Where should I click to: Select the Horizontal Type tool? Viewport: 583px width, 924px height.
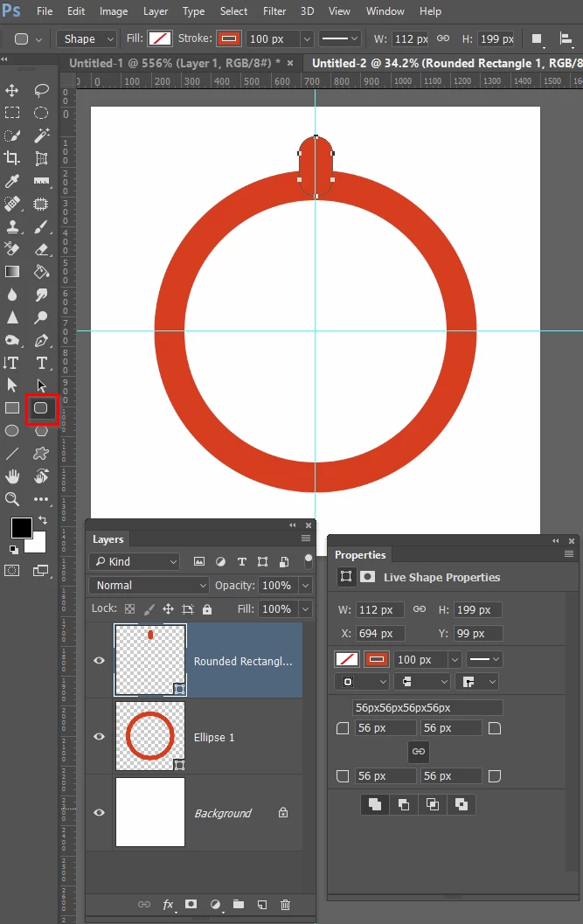pos(41,363)
